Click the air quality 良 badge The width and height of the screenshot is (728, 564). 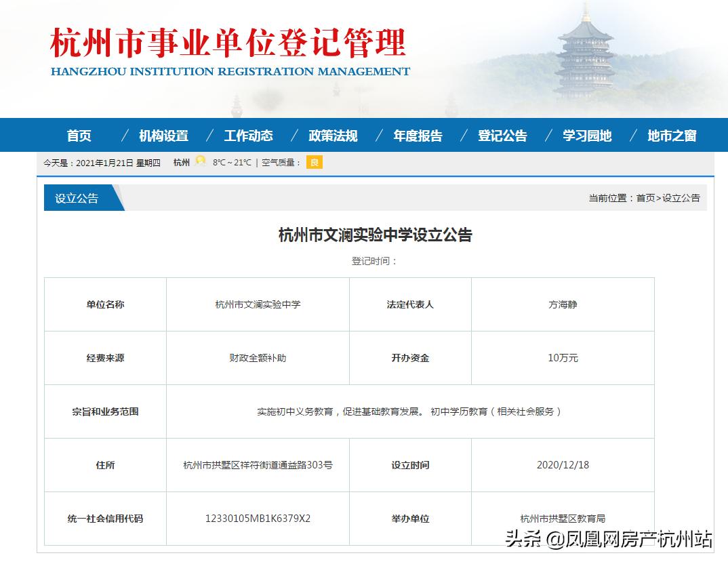coord(315,162)
